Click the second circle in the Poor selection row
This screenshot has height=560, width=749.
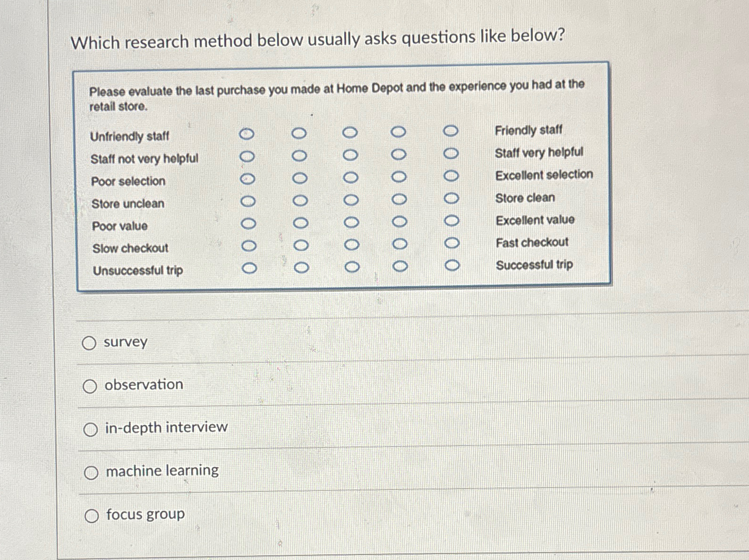coord(301,178)
